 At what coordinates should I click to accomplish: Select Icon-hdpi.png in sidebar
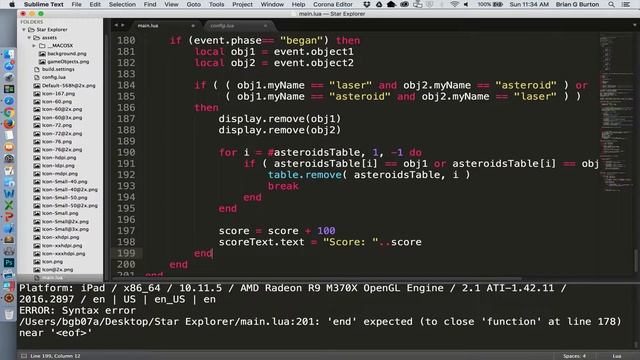coord(59,158)
